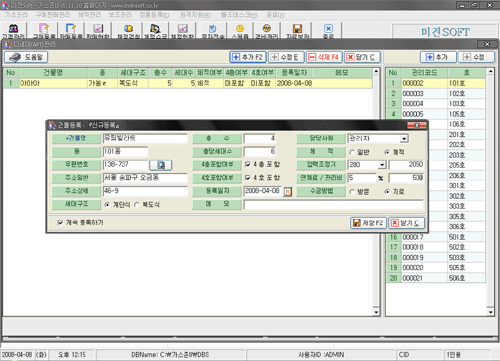Screen dimensions: 500x361
Task: Click the unit list scroll-up arrow
Action: coord(490,71)
